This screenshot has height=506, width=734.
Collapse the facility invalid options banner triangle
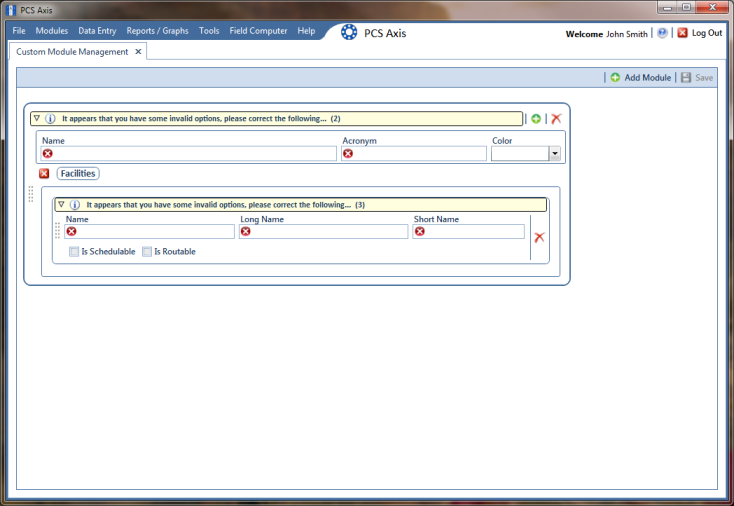pos(61,205)
